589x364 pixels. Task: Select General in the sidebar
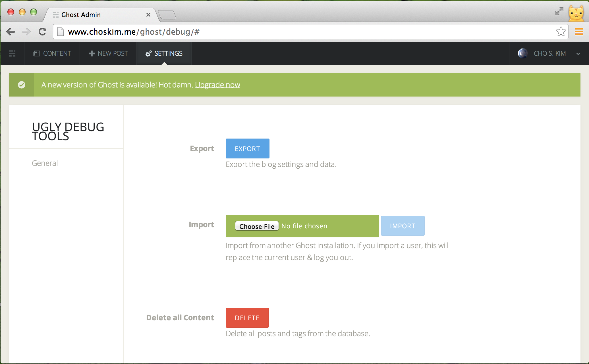pyautogui.click(x=45, y=163)
